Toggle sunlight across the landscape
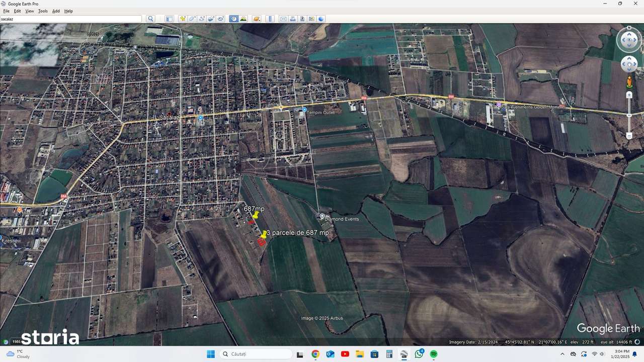Image resolution: width=644 pixels, height=362 pixels. (244, 19)
